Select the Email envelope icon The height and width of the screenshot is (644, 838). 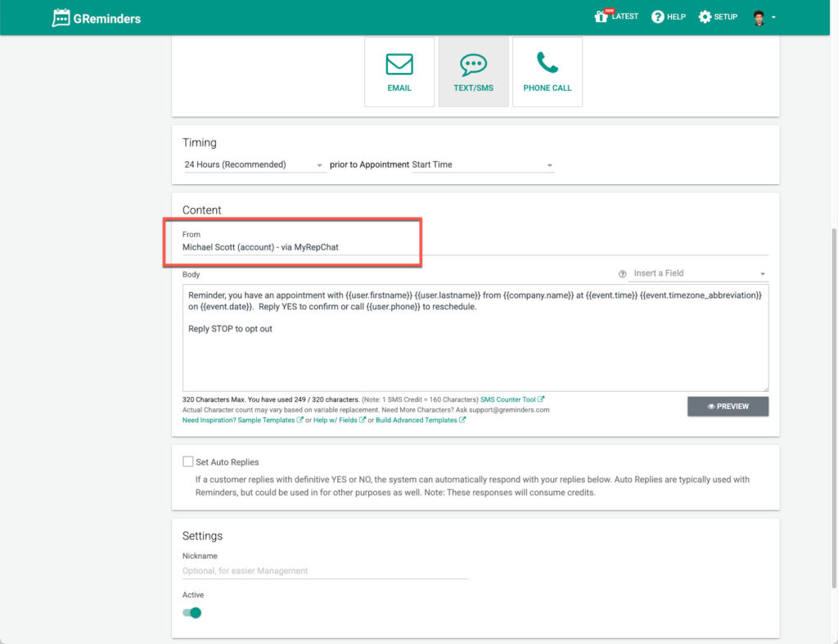399,64
